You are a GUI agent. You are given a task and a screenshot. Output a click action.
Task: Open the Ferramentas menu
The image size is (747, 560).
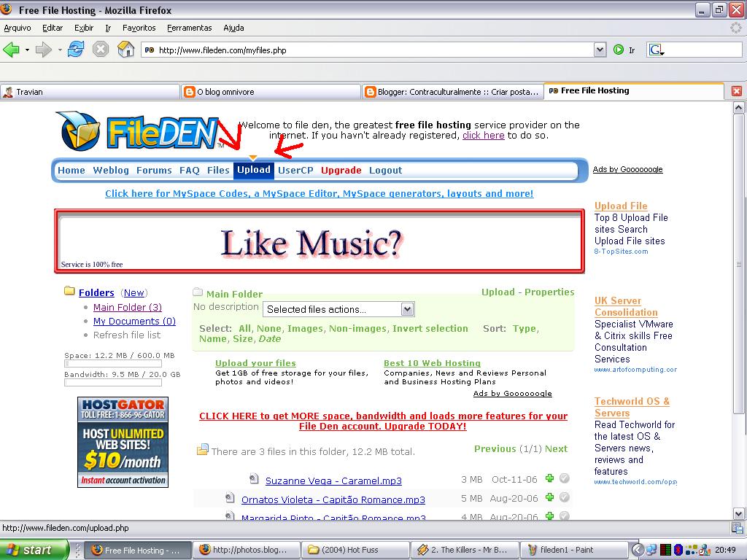click(190, 28)
